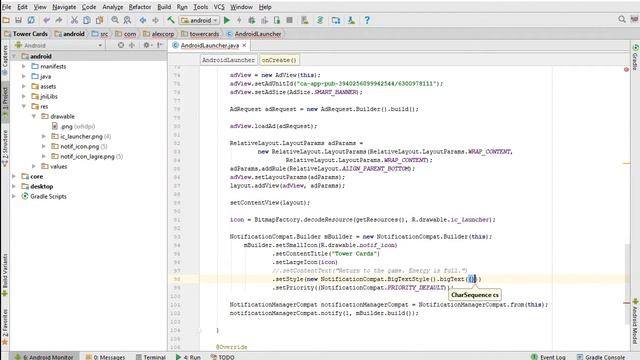640x360 pixels.
Task: Click the Tower Cards breadcrumb
Action: [x=26, y=34]
